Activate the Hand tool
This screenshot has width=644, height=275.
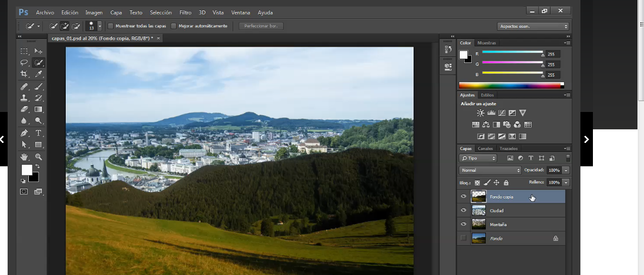24,157
